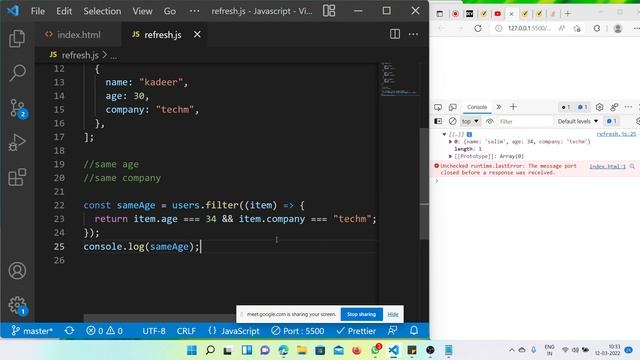Add a new DevTools tool tab
Screen dimensions: 640x360
pyautogui.click(x=513, y=107)
